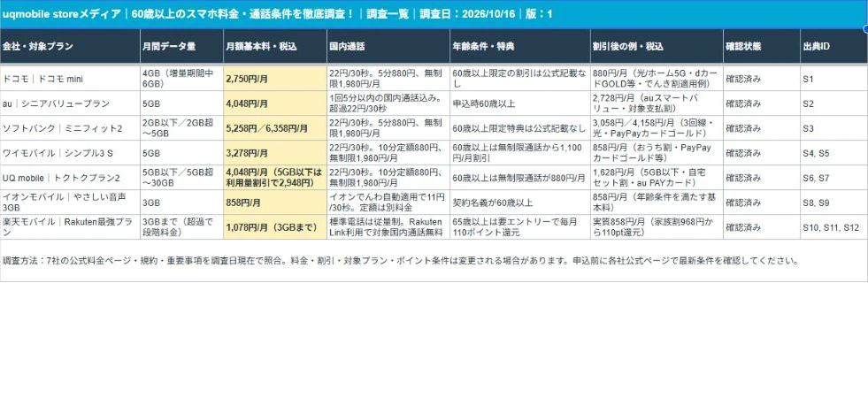
Task: Click the source IDs "S6, S7"
Action: pos(833,177)
